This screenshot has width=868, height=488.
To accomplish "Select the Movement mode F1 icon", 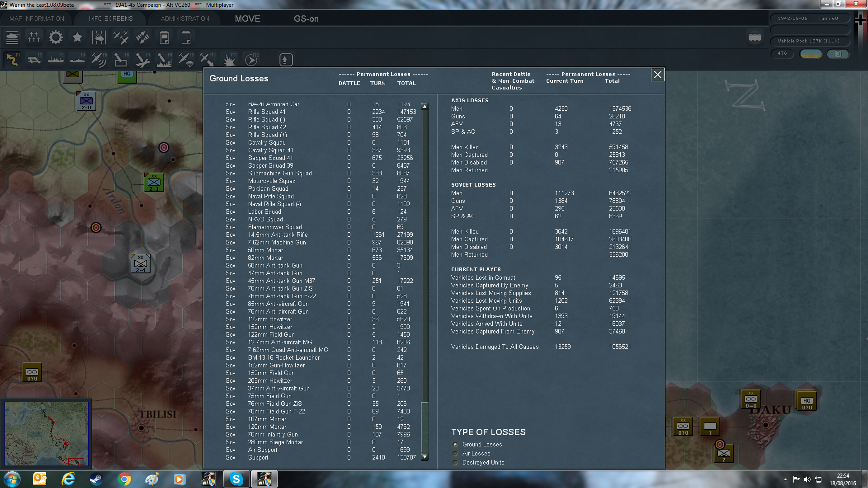I will [x=12, y=60].
